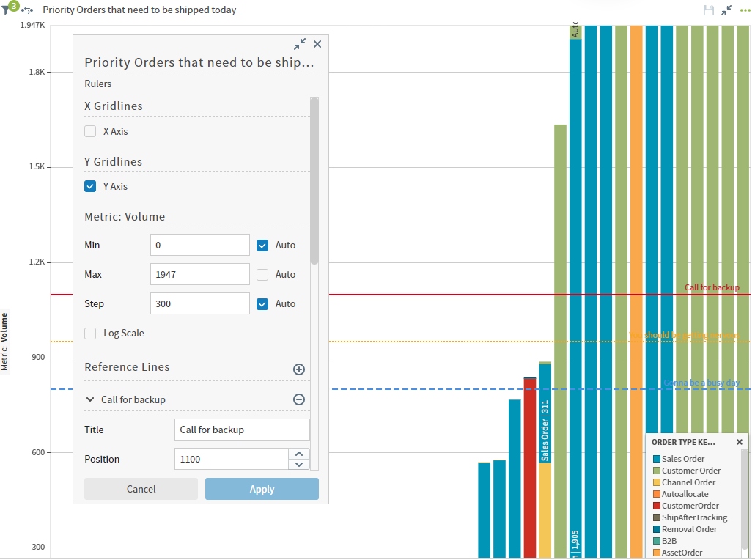
Task: Cancel the dialog changes
Action: tap(141, 488)
